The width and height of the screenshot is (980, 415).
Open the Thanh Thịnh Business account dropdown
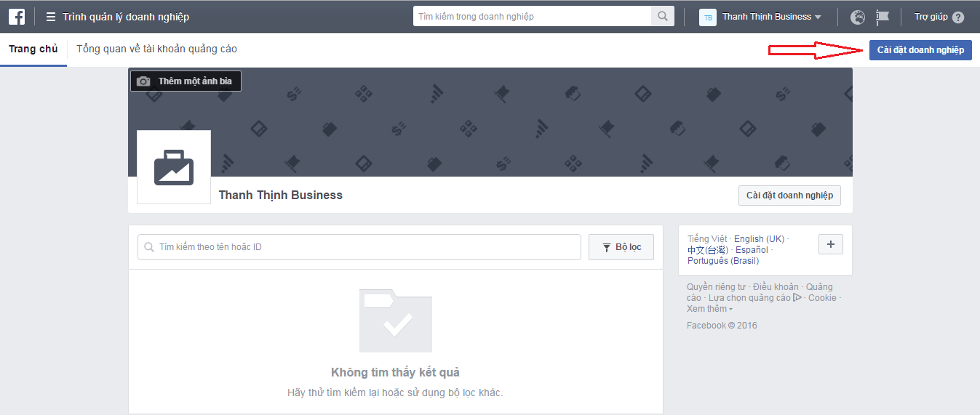(x=771, y=17)
